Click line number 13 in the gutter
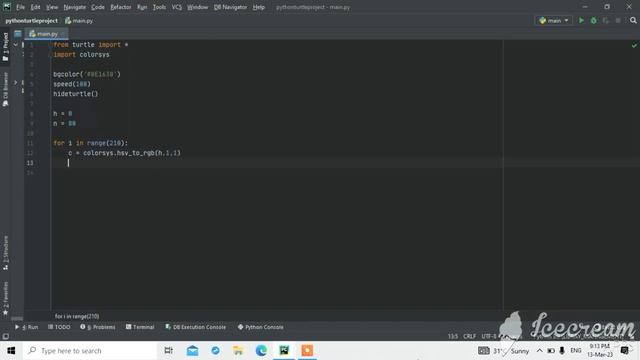The image size is (640, 360). (30, 163)
